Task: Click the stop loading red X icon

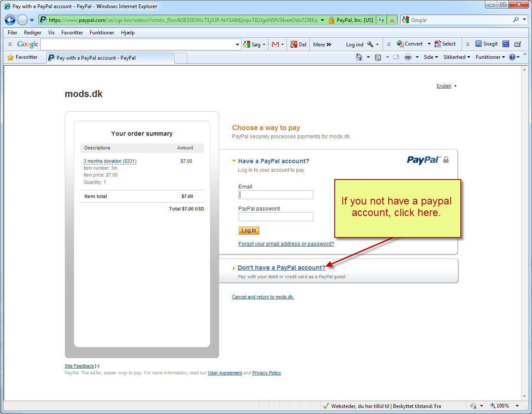Action: point(392,20)
